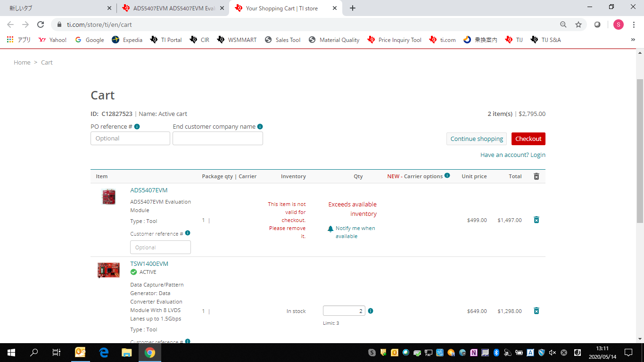Open the Sales Tool bookmark
644x362 pixels.
pyautogui.click(x=283, y=40)
